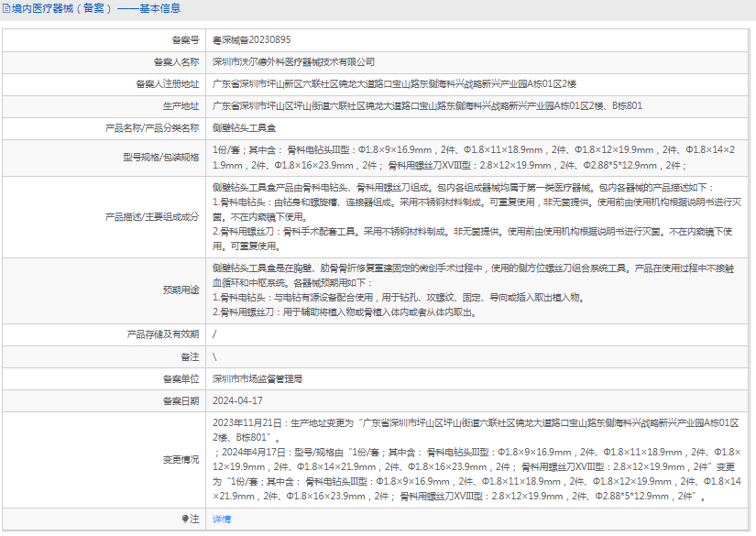This screenshot has height=536, width=756.
Task: Open the 详情 link in the 注 row
Action: point(222,519)
